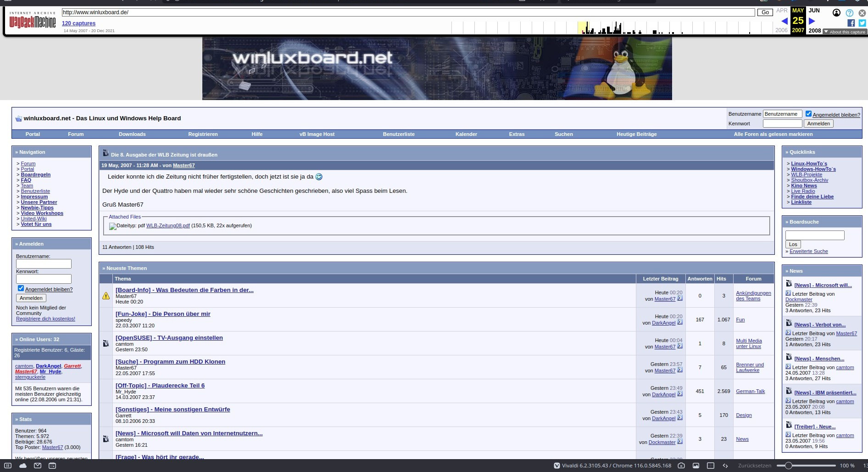This screenshot has height=472, width=868.
Task: Go to last post icon in Plauderecke row
Action: pyautogui.click(x=680, y=394)
